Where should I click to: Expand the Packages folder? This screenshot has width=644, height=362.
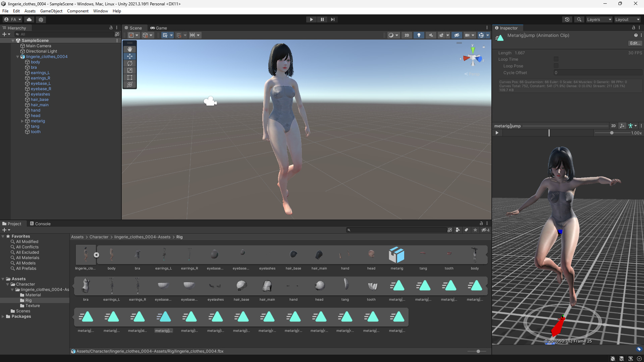pyautogui.click(x=3, y=316)
